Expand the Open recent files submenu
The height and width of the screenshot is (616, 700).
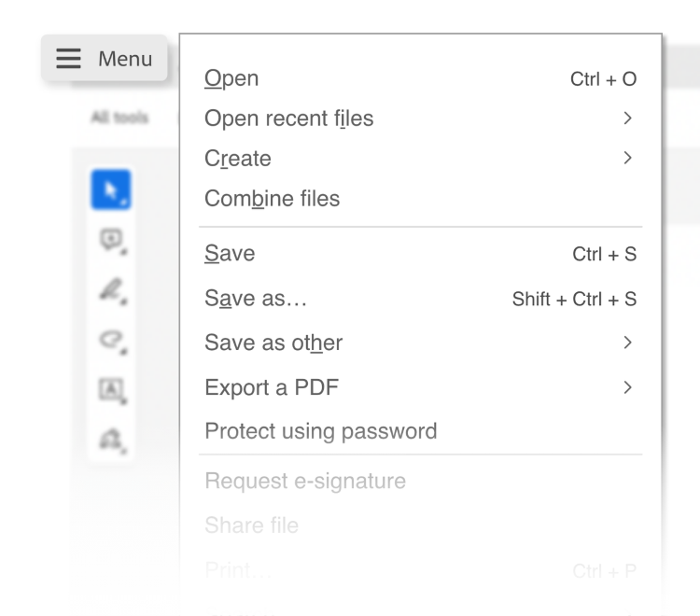click(x=289, y=119)
